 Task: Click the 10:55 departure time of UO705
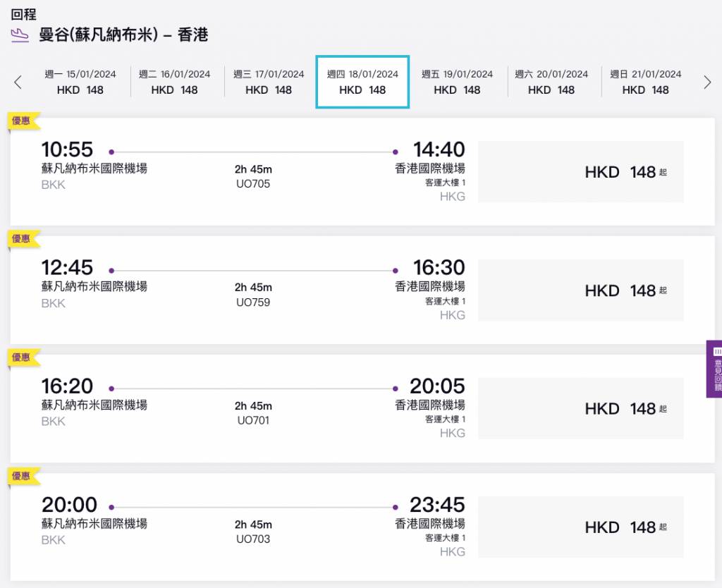click(x=67, y=149)
